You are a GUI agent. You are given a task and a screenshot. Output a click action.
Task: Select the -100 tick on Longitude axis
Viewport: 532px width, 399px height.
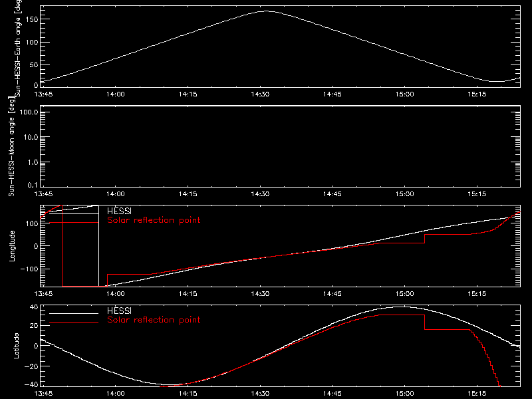point(29,269)
